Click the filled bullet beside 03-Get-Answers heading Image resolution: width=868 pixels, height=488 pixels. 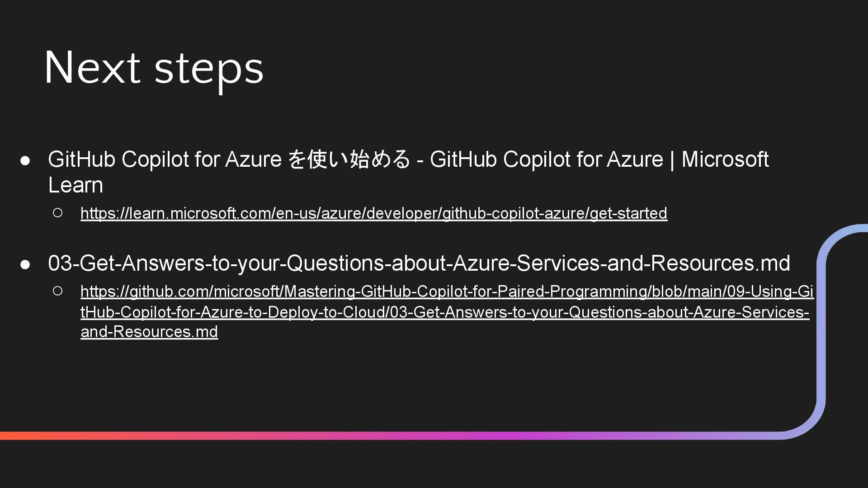[x=25, y=264]
